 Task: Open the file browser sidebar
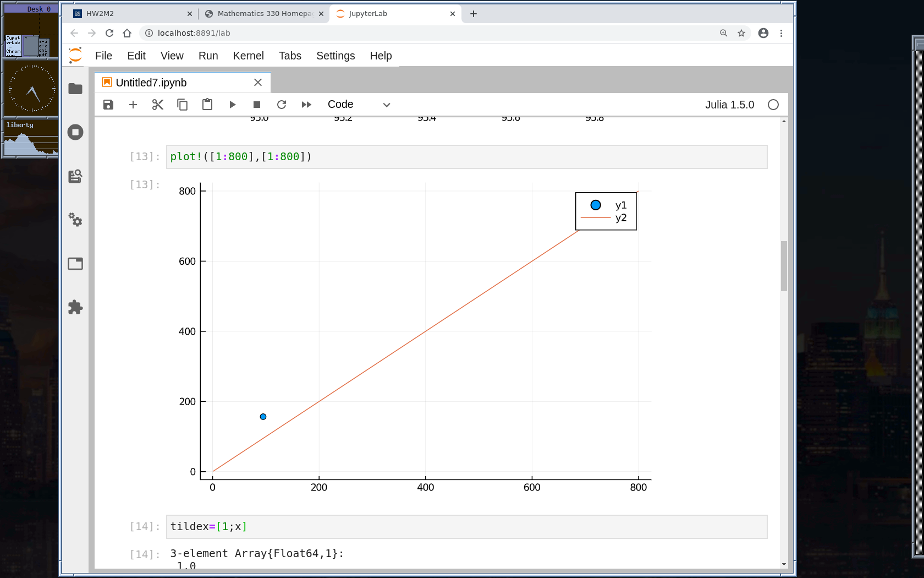click(75, 89)
